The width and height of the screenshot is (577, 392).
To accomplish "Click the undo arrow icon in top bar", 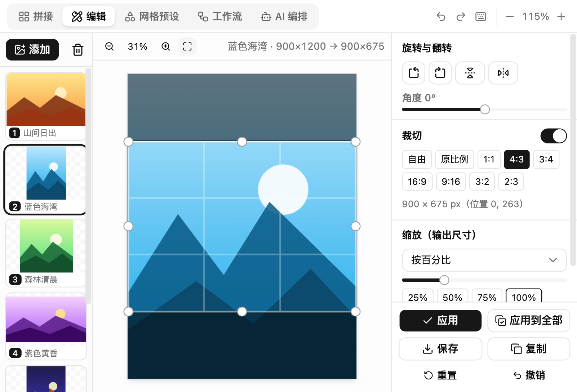I will pos(441,17).
